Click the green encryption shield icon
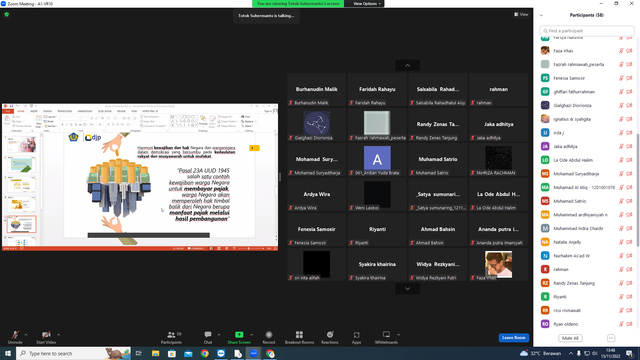 point(7,14)
